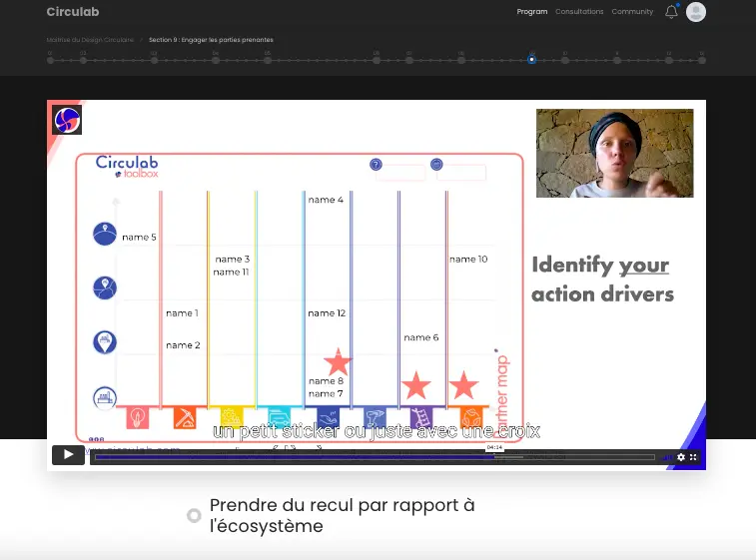This screenshot has height=560, width=756.
Task: Click the factory building icon on slide
Action: (x=105, y=398)
